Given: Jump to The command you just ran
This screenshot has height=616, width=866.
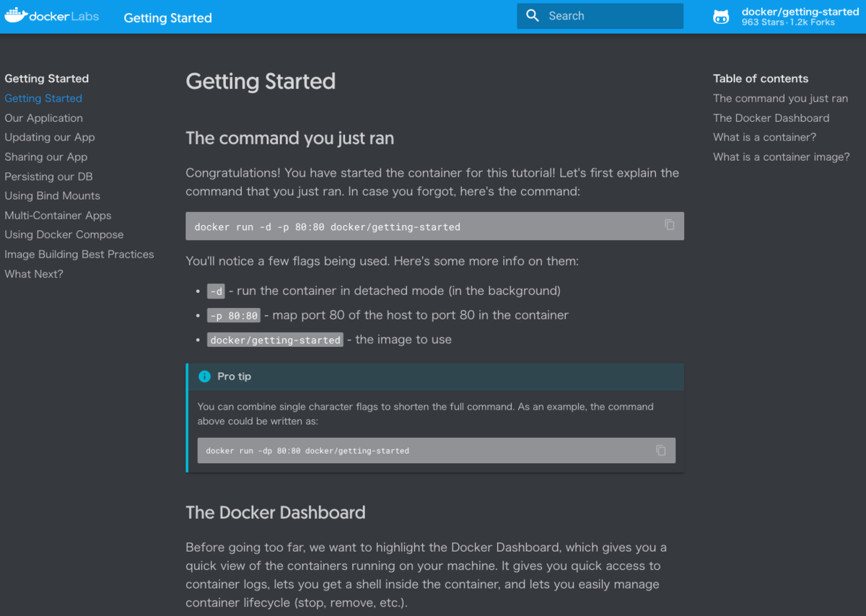Looking at the screenshot, I should [781, 98].
